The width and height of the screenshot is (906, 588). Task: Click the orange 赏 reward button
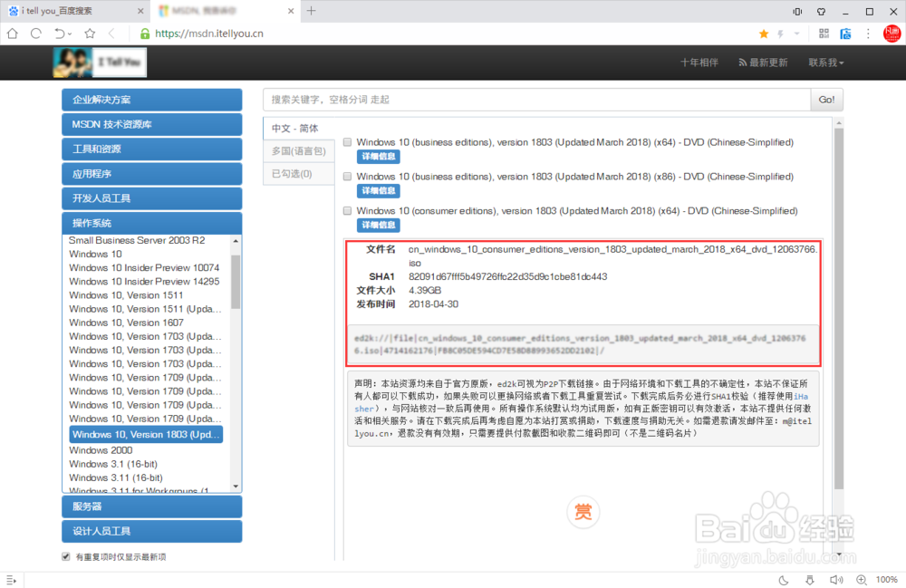point(583,512)
